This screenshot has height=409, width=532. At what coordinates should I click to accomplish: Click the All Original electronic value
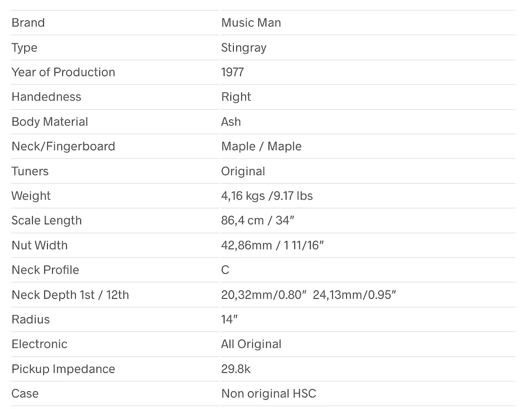(x=251, y=344)
